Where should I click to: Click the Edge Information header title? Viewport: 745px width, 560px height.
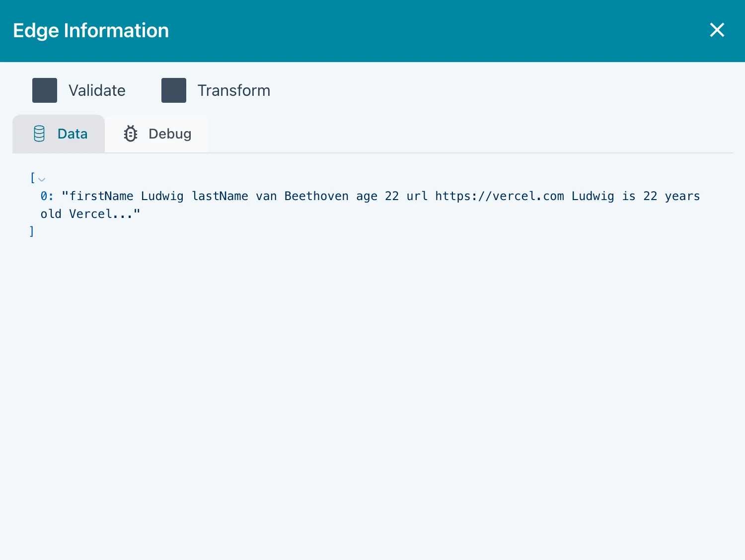(91, 31)
